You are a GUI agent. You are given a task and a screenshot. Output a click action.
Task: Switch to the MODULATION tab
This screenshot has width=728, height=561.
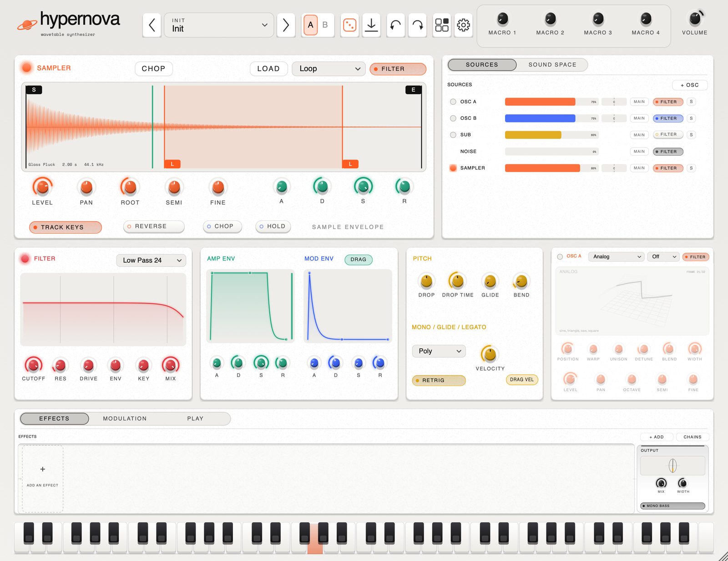[125, 418]
